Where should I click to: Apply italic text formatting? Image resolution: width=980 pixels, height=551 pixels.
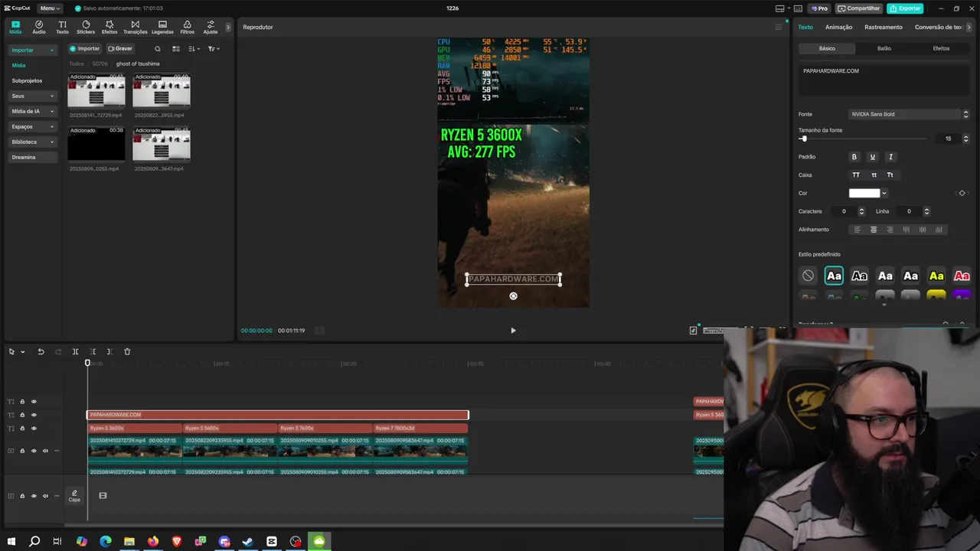tap(890, 157)
